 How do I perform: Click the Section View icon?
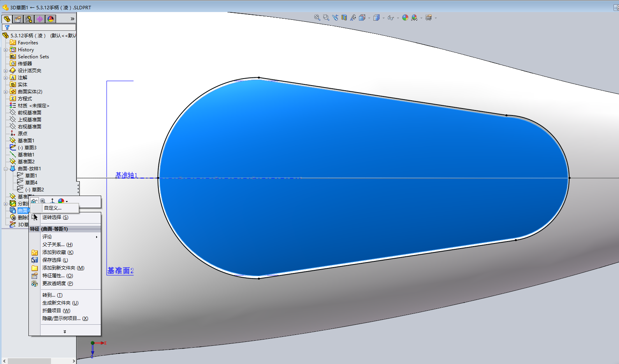(x=344, y=17)
